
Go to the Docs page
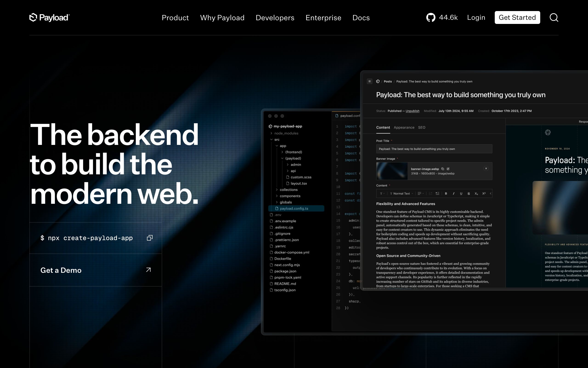[361, 17]
